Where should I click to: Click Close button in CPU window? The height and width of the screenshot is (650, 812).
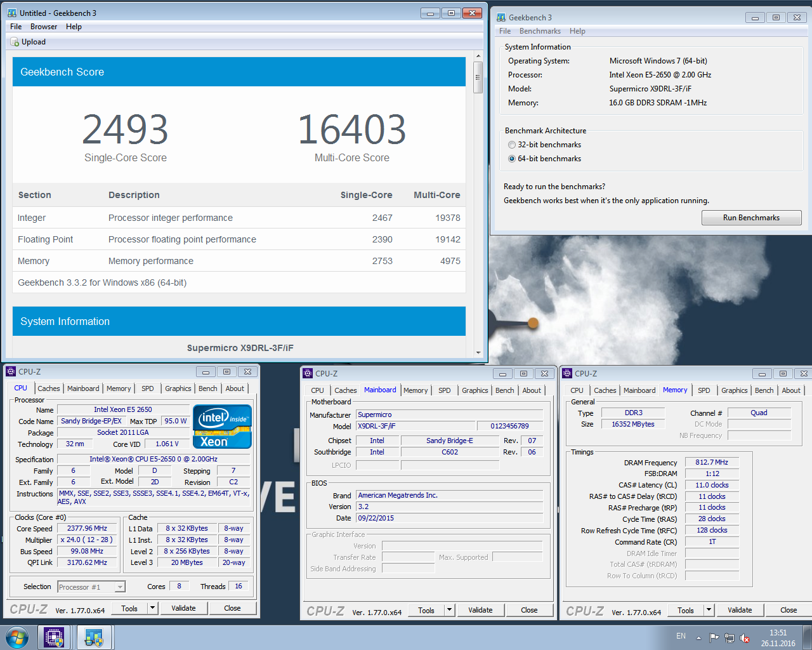coord(232,608)
